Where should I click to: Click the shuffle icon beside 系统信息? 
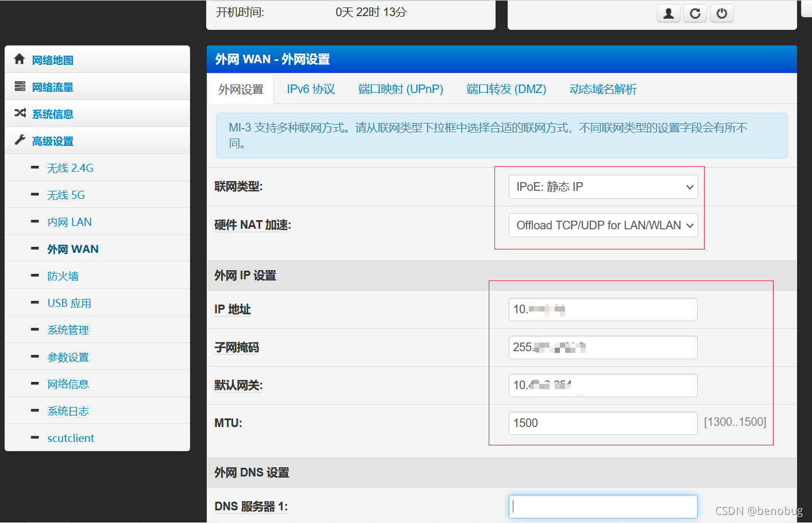[x=20, y=113]
